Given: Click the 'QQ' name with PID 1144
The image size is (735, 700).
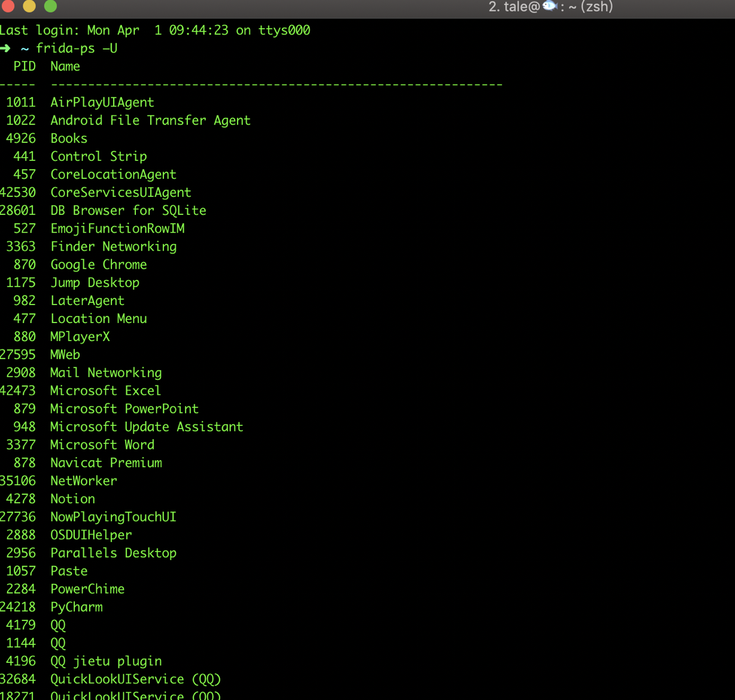Looking at the screenshot, I should (x=58, y=643).
